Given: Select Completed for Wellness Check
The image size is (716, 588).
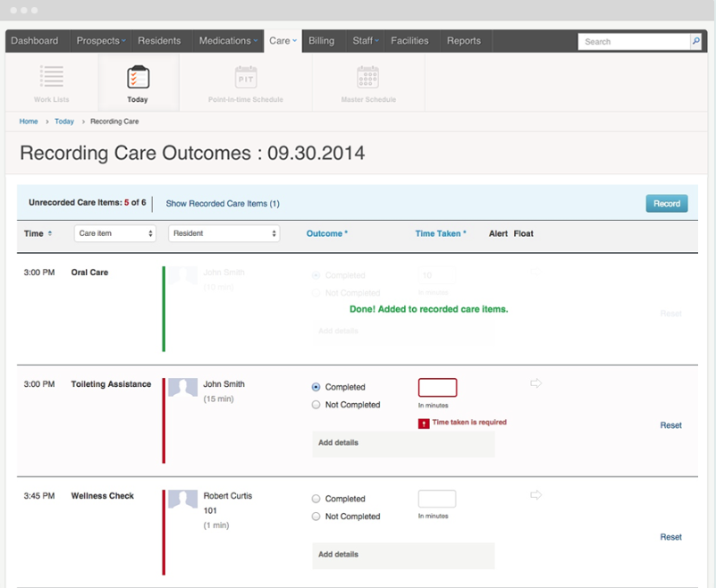Looking at the screenshot, I should click(x=316, y=499).
